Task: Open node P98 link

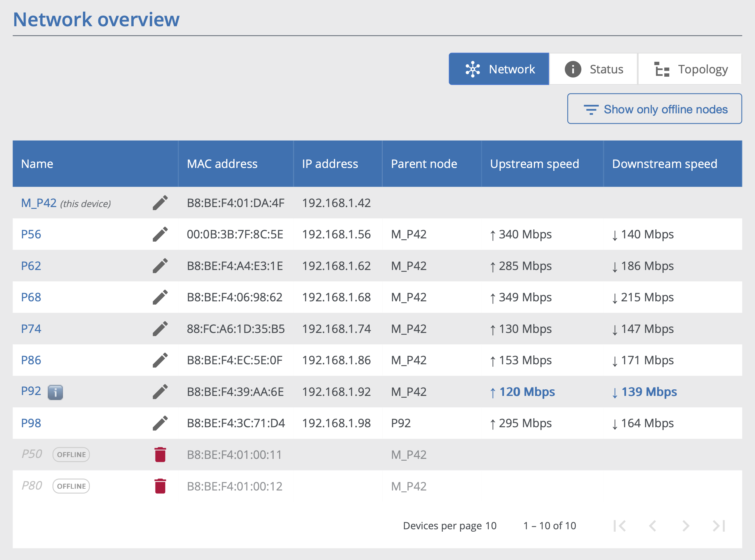Action: click(31, 423)
